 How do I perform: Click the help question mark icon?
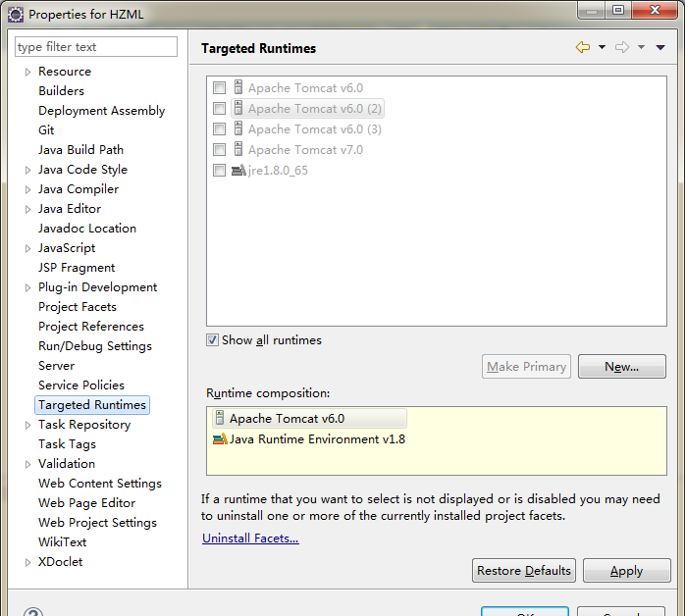point(33,612)
